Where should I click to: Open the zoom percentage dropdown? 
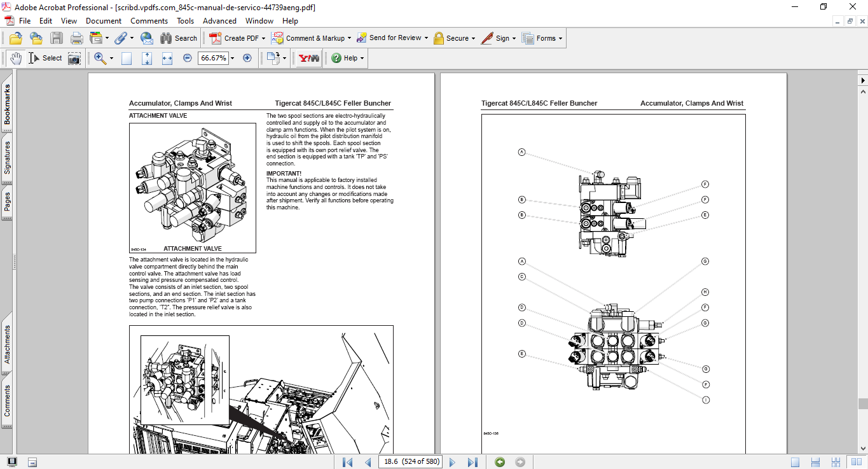tap(233, 58)
